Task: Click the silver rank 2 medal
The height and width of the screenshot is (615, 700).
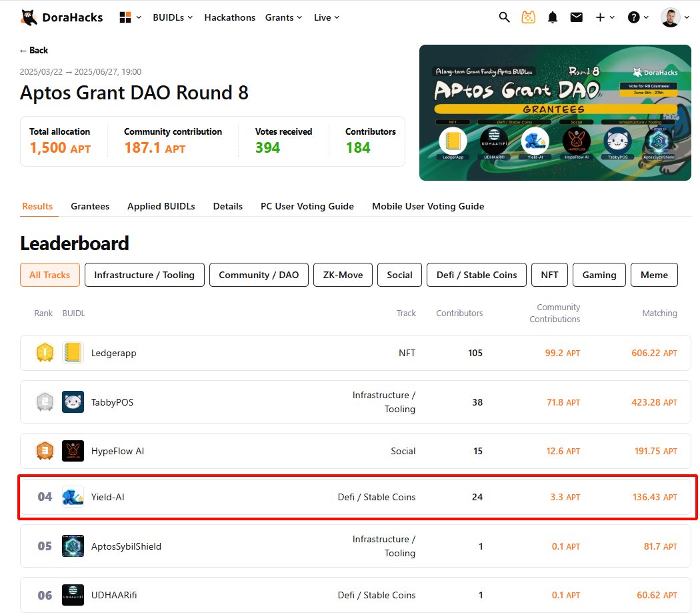Action: tap(45, 402)
